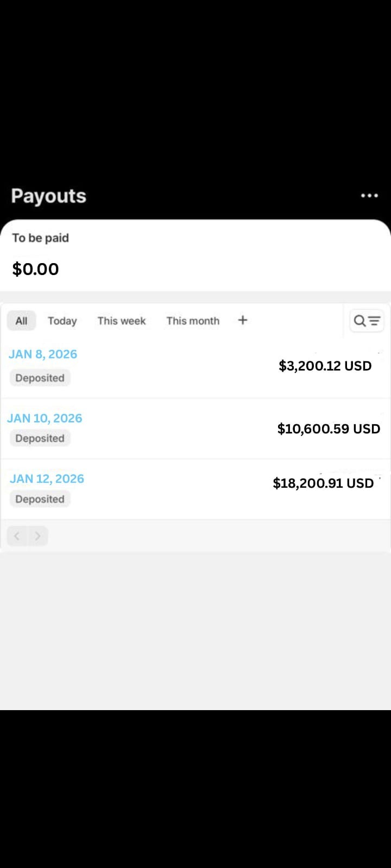Click the $0.00 to be paid balance
This screenshot has width=391, height=868.
35,269
